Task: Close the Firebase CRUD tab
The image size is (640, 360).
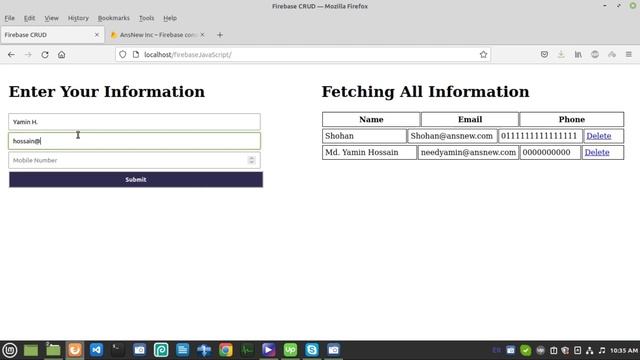Action: click(97, 35)
